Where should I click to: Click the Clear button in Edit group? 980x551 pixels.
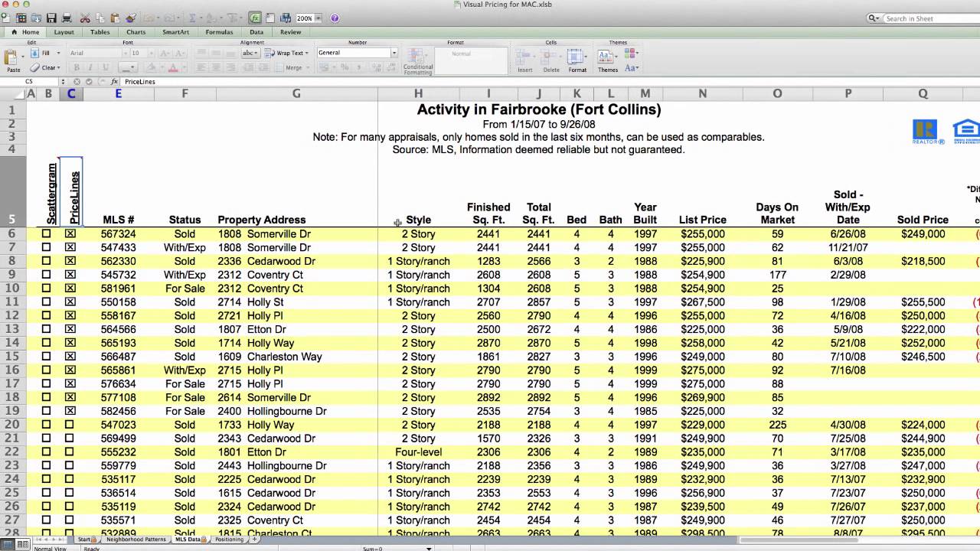click(x=47, y=67)
